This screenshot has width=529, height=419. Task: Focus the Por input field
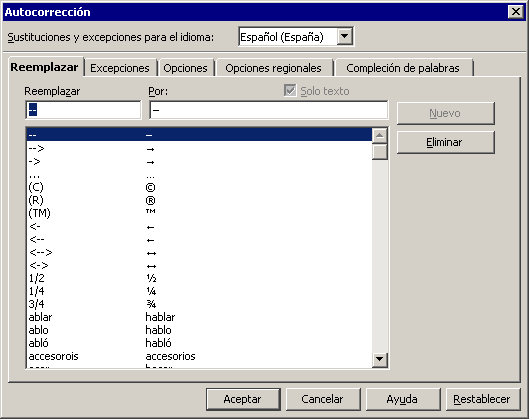tap(269, 110)
